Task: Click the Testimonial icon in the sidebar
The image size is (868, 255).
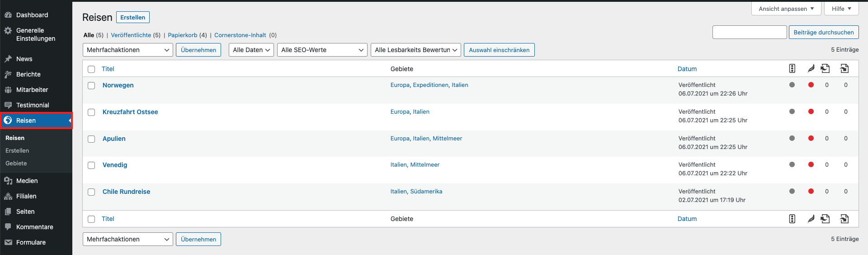Action: pyautogui.click(x=8, y=105)
